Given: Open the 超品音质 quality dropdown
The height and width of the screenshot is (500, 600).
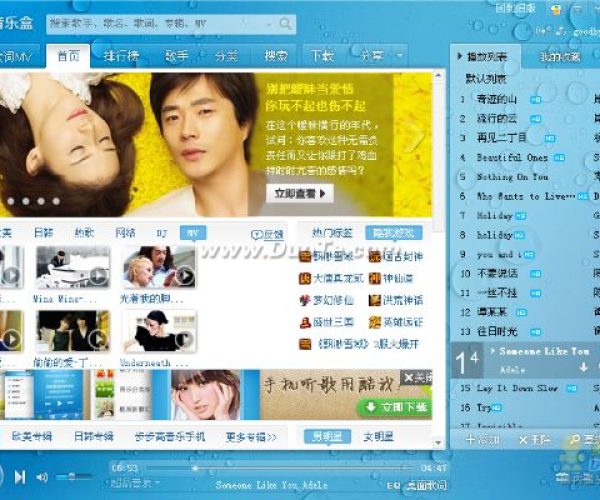Looking at the screenshot, I should click(x=135, y=484).
